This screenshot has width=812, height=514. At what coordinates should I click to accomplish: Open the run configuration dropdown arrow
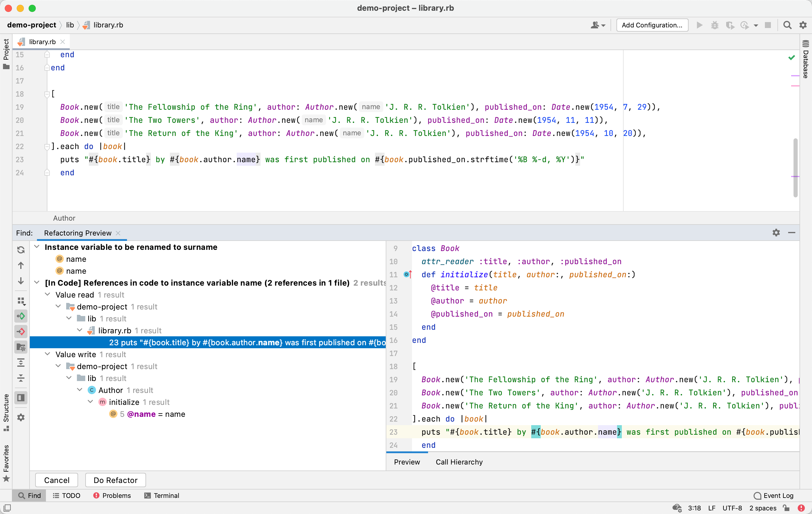point(756,25)
